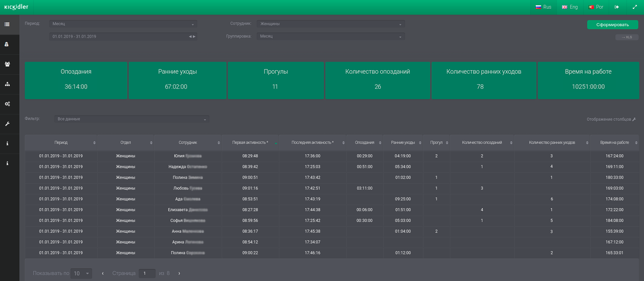Expand the rows-per-page dropdown showing 10
Viewport: 644px width, 281px height.
82,274
